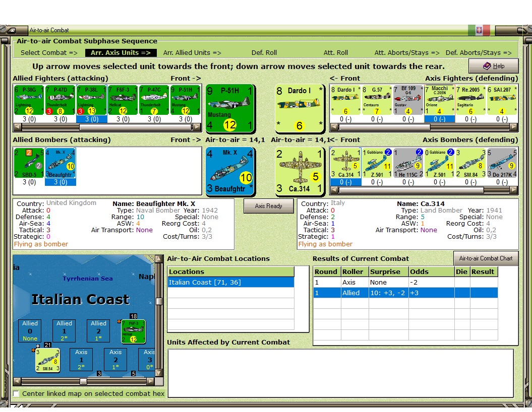Click the large Beaufighter front bomber counter

[230, 171]
